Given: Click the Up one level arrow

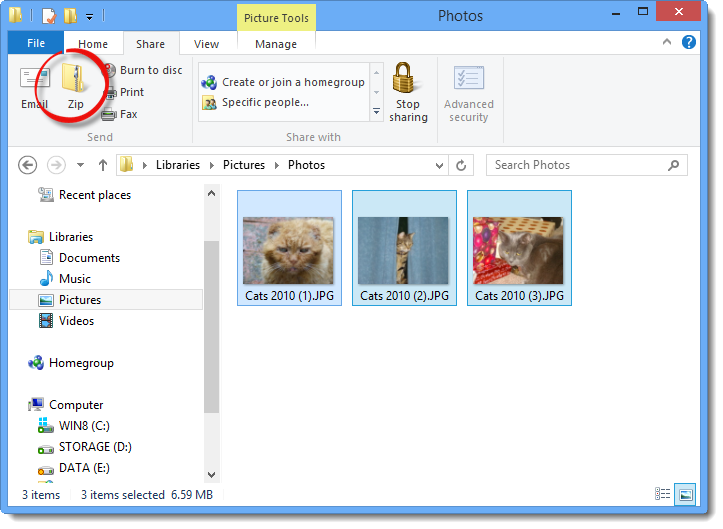Looking at the screenshot, I should click(x=103, y=165).
